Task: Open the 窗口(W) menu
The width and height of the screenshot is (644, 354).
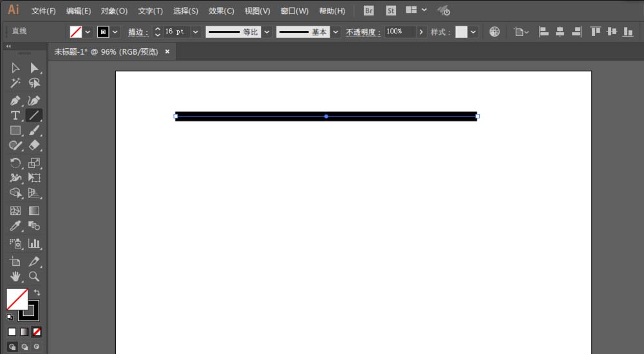Action: 294,11
